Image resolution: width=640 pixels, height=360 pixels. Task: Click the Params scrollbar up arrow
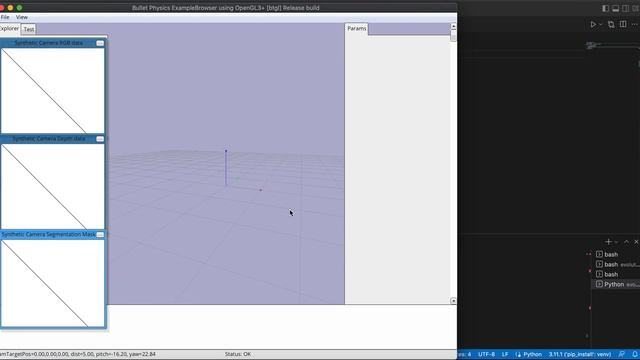tap(453, 26)
